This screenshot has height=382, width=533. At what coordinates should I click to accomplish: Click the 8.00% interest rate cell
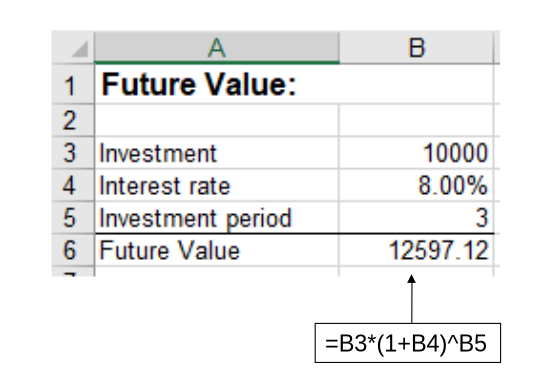tap(416, 185)
